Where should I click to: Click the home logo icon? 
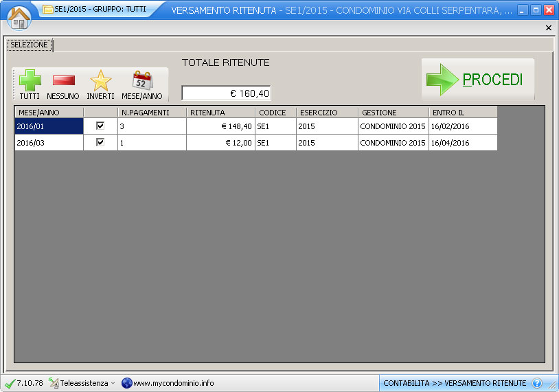(19, 17)
